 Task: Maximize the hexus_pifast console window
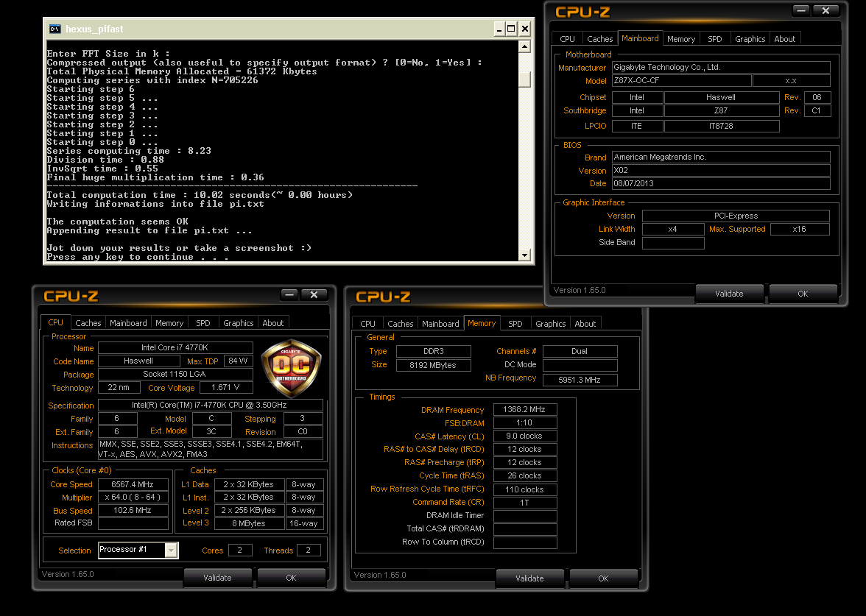tap(512, 29)
